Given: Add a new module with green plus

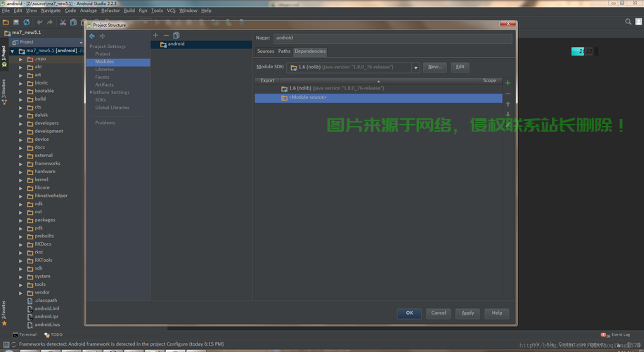Looking at the screenshot, I should click(x=155, y=35).
